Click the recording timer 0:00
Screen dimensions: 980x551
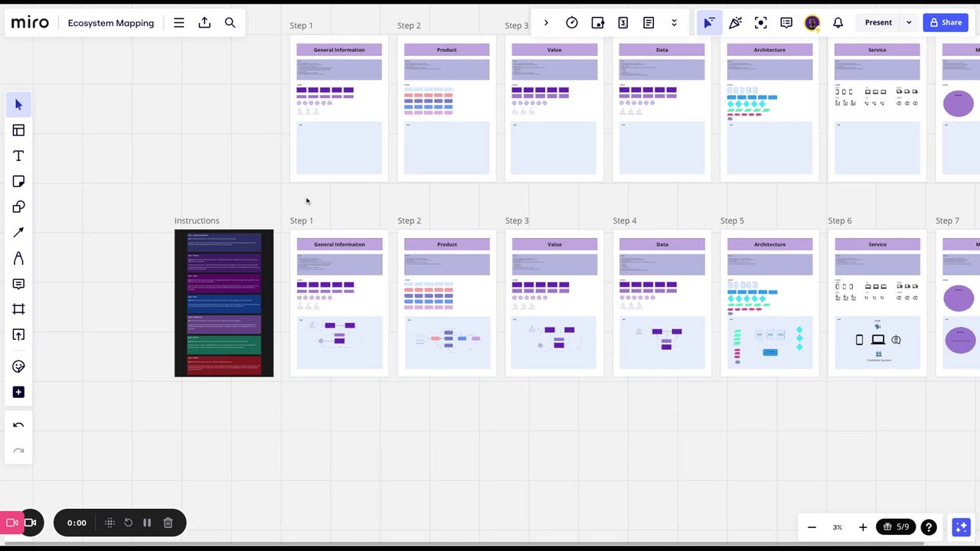point(77,523)
